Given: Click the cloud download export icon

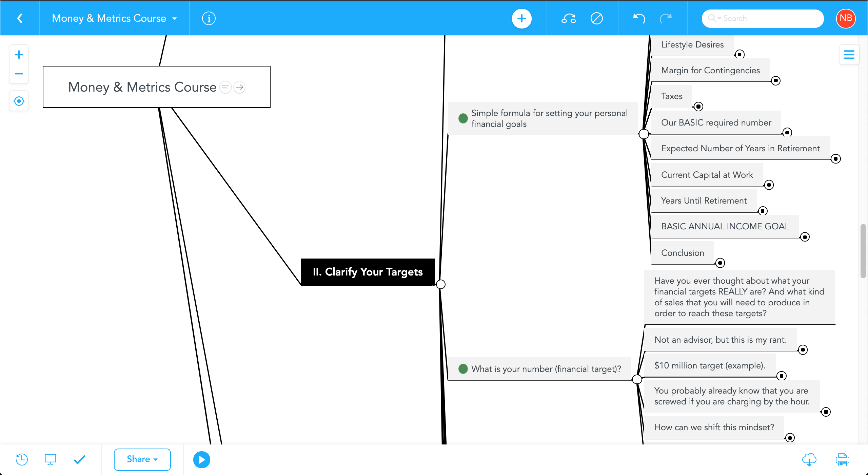Looking at the screenshot, I should tap(809, 459).
